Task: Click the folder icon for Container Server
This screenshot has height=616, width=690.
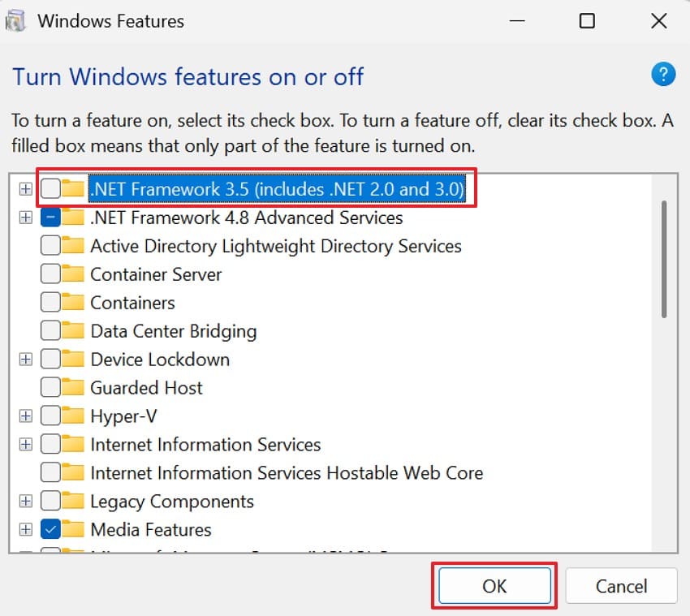Action: pos(71,274)
